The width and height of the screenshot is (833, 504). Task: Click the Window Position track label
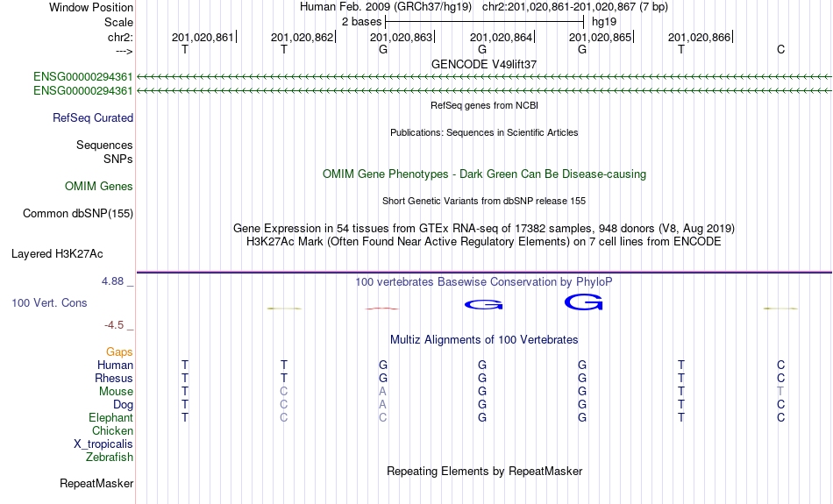tap(91, 7)
